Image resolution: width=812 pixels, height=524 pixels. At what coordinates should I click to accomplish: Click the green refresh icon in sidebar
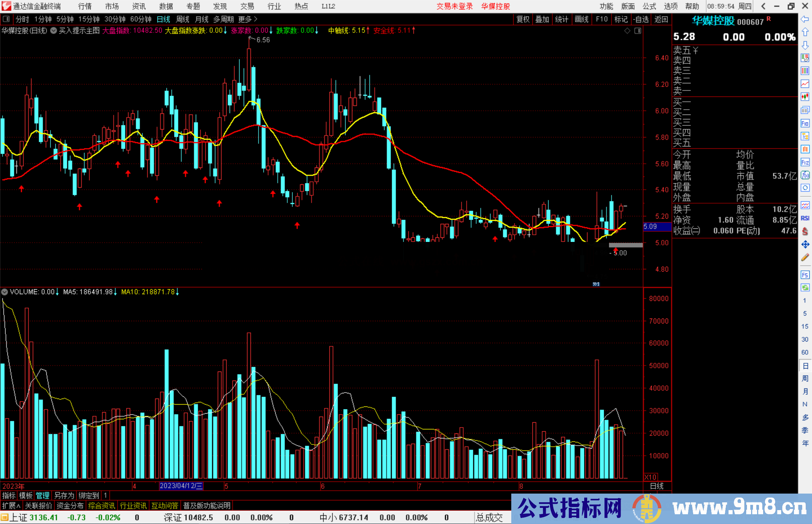[805, 288]
